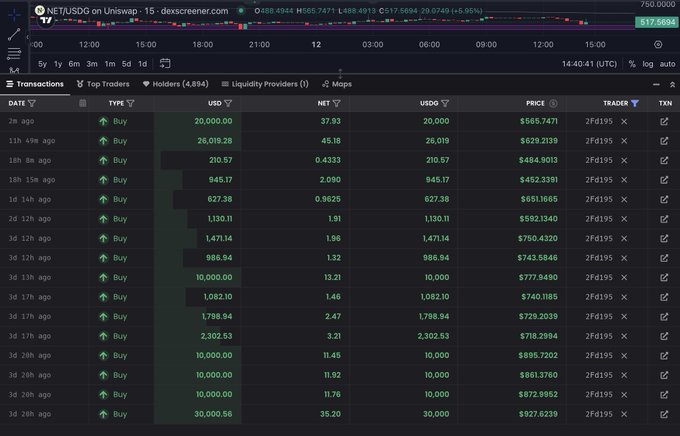680x436 pixels.
Task: Open transaction link for $750.4320 row
Action: tap(664, 239)
